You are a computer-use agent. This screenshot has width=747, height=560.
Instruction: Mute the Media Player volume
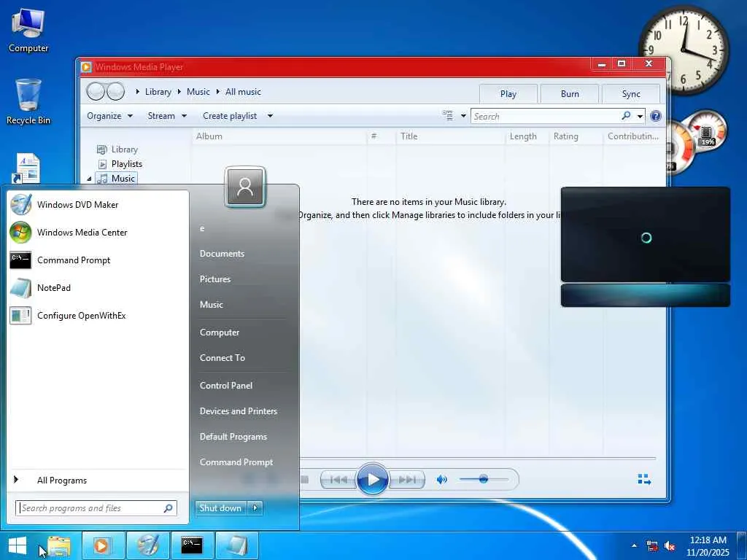[x=441, y=480]
